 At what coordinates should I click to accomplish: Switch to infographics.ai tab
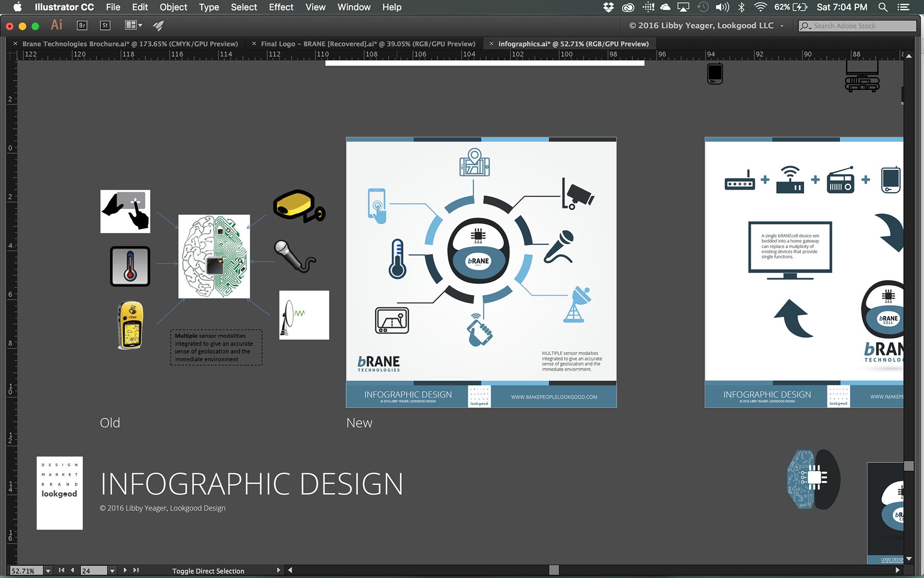[x=574, y=44]
